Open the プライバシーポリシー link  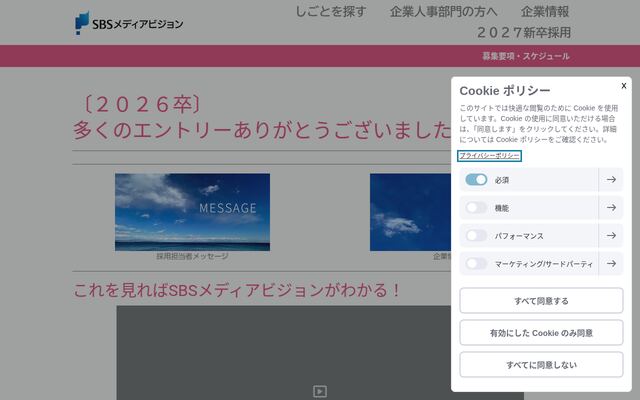click(x=489, y=156)
